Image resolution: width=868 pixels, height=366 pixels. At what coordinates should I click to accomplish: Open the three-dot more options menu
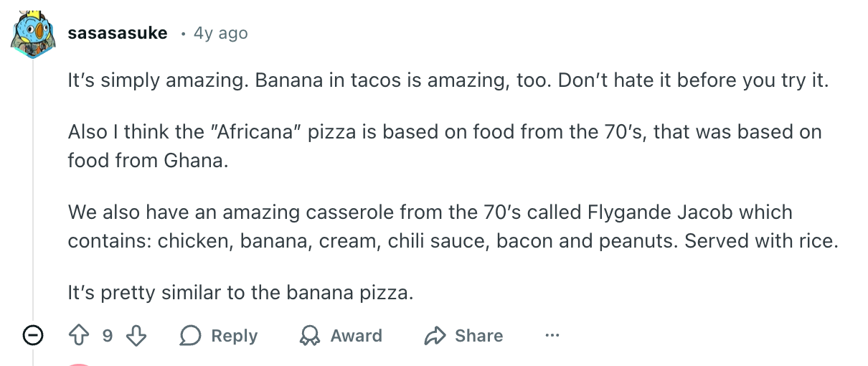tap(552, 336)
